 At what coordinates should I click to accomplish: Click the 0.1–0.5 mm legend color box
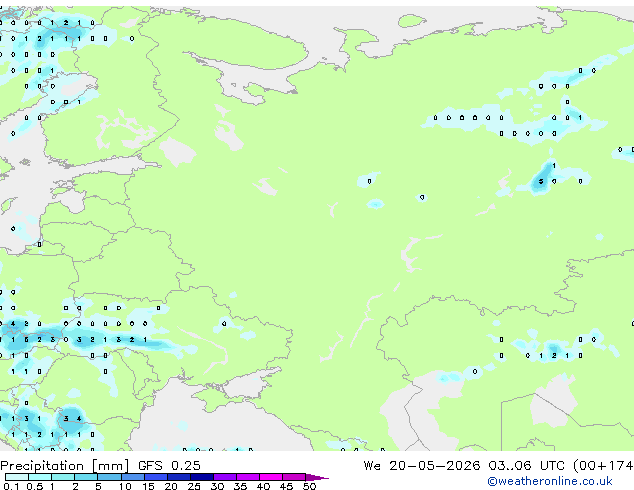[17, 477]
